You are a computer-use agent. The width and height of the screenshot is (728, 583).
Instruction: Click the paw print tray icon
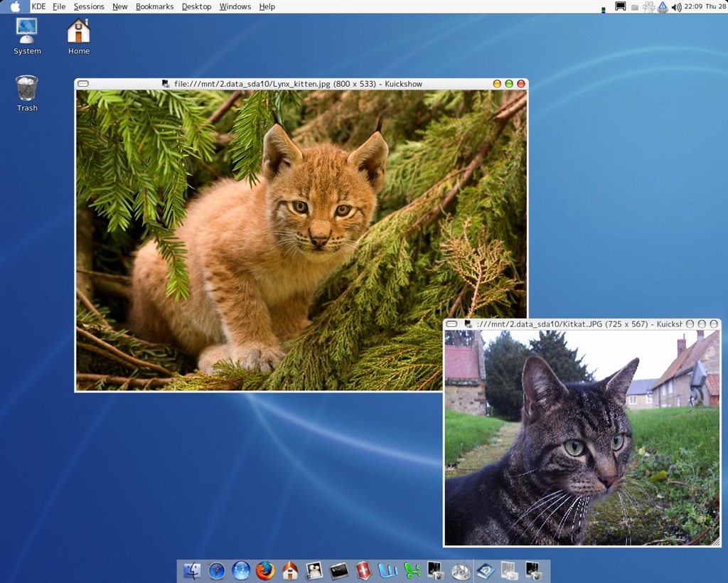pyautogui.click(x=648, y=7)
